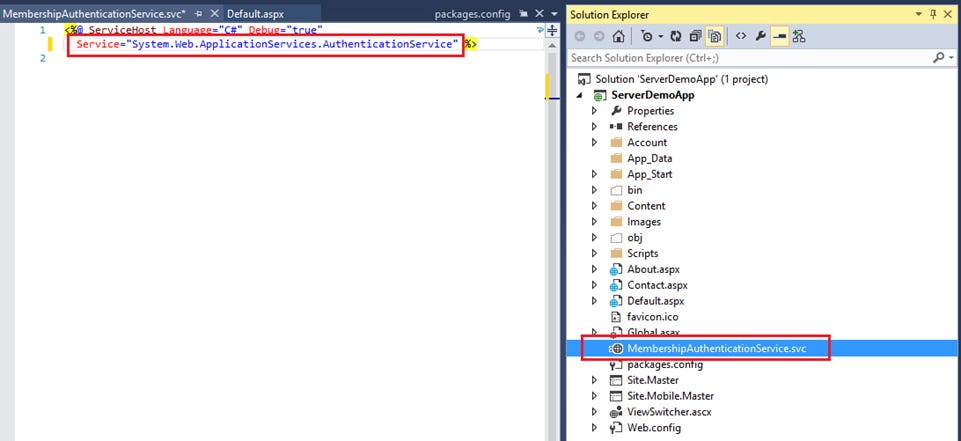The height and width of the screenshot is (441, 961).
Task: Select ViewSwitcher.ascx in the tree
Action: coord(669,412)
